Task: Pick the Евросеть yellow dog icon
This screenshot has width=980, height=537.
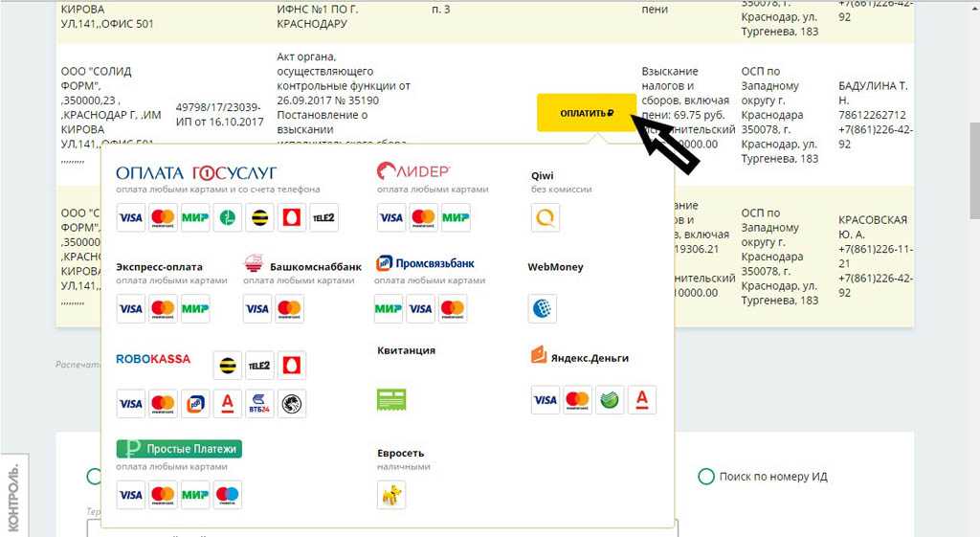Action: 391,494
